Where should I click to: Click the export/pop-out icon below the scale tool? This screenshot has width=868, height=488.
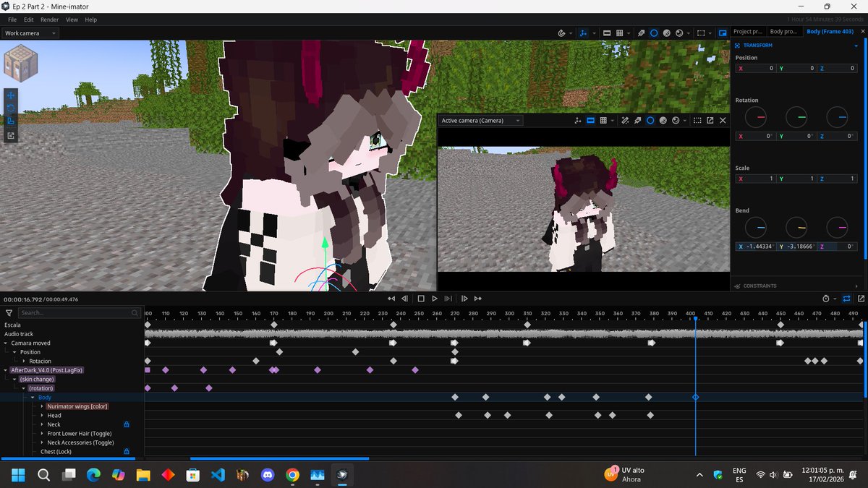[11, 135]
